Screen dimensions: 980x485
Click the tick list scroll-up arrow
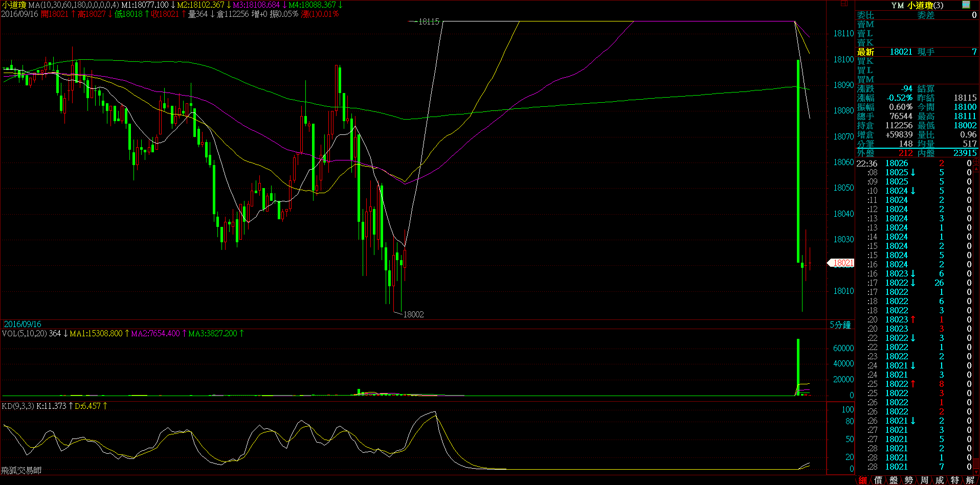(x=976, y=169)
